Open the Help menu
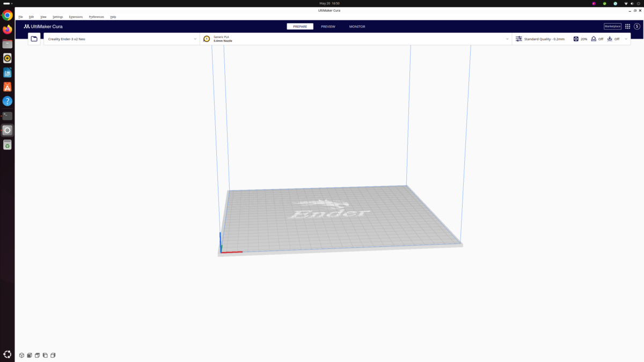This screenshot has width=644, height=362. pyautogui.click(x=113, y=17)
